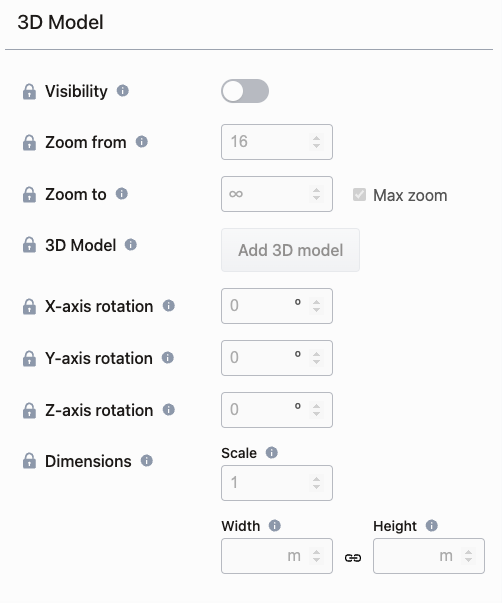Image resolution: width=502 pixels, height=603 pixels.
Task: Click the Add 3D model button
Action: click(x=290, y=250)
